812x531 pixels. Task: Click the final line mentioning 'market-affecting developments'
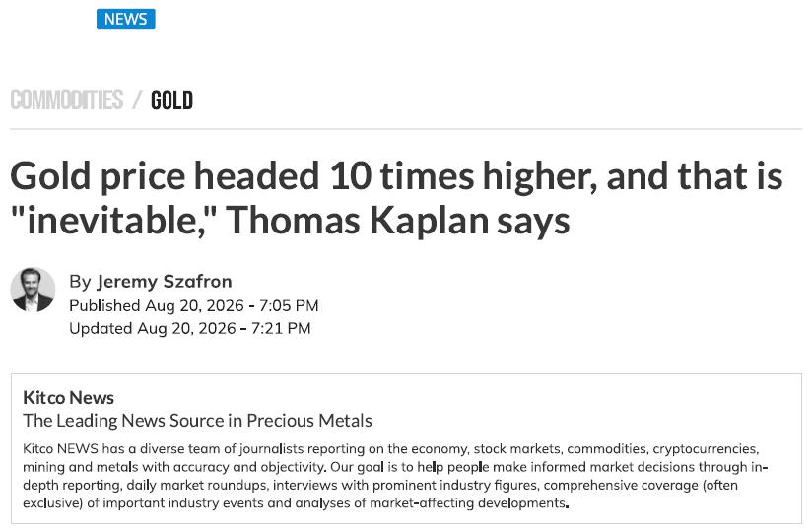296,503
